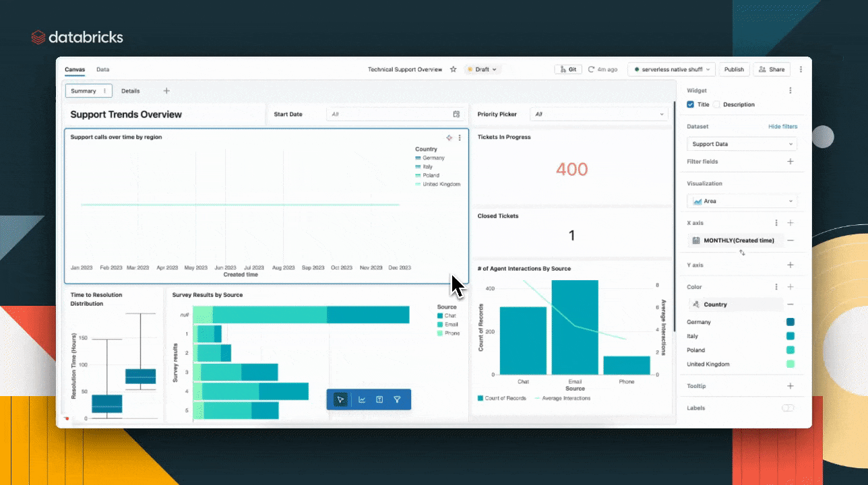Click the Hide filters link
This screenshot has height=485, width=868.
(x=782, y=127)
